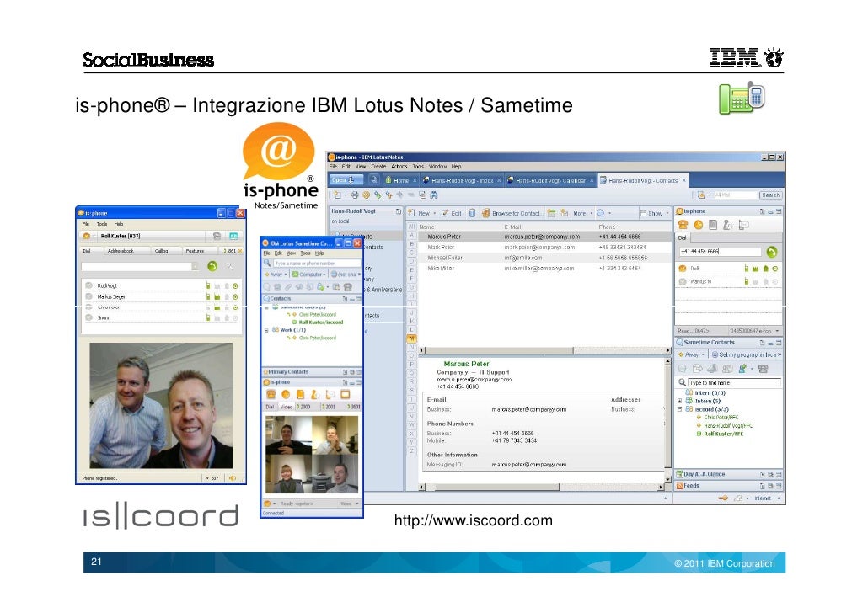Click the Dial tab in Notes is-phone panel
868x613 pixels.
pyautogui.click(x=682, y=237)
